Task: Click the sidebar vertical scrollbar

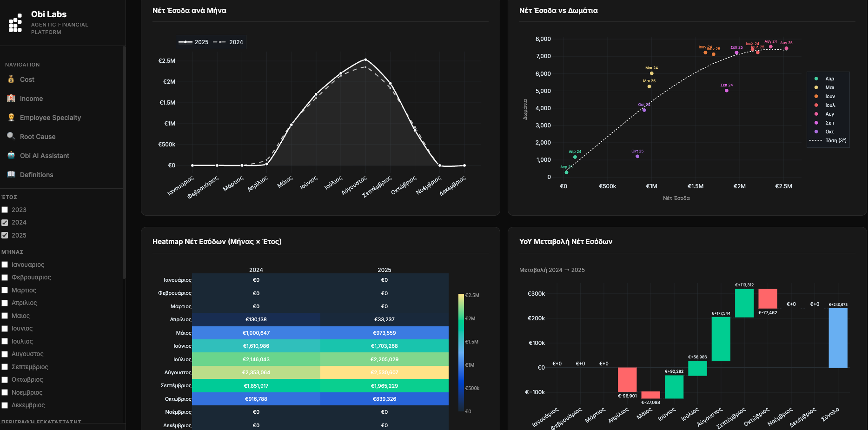Action: tap(124, 163)
